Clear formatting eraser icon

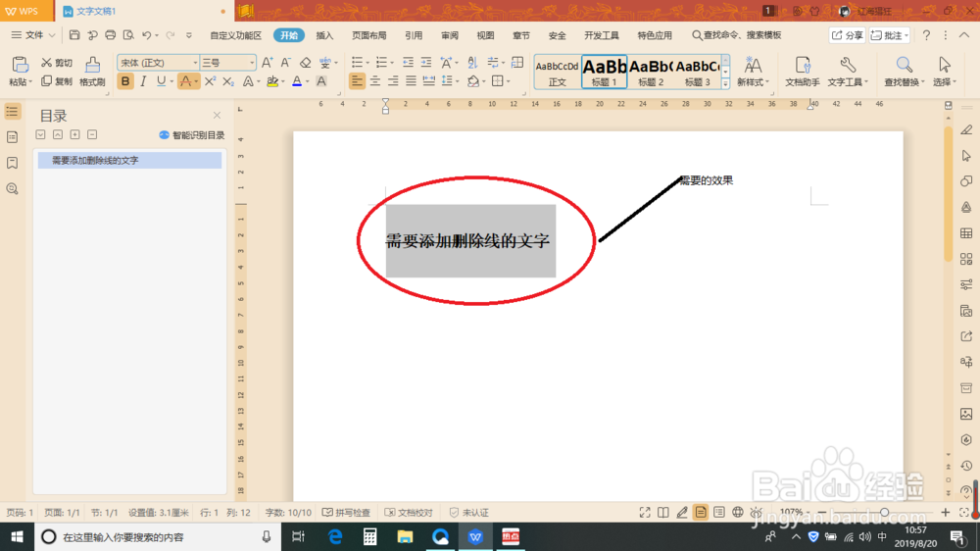point(305,63)
